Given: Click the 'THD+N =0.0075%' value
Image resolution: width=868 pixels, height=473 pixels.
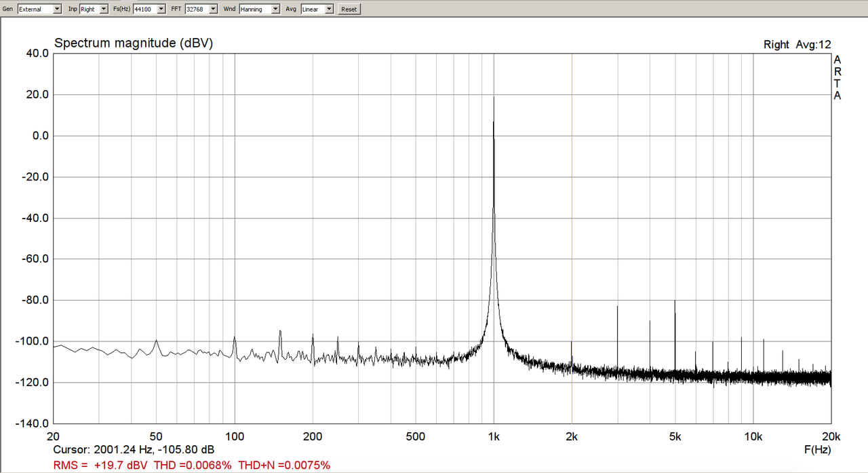Looking at the screenshot, I should (x=283, y=465).
